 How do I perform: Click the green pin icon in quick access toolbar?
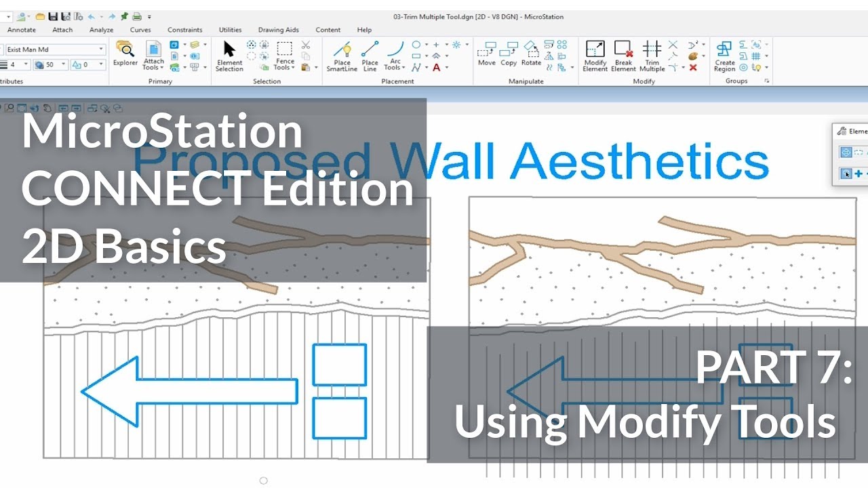coord(124,16)
